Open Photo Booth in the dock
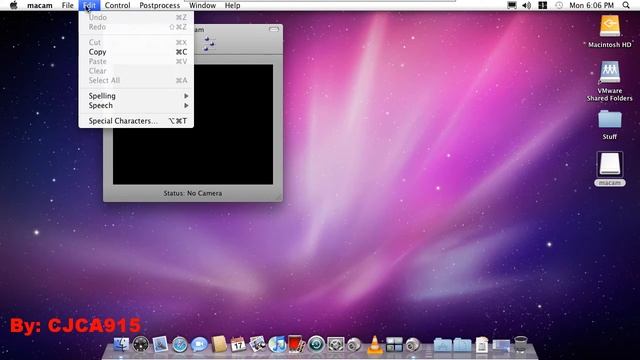This screenshot has height=360, width=640. point(296,344)
